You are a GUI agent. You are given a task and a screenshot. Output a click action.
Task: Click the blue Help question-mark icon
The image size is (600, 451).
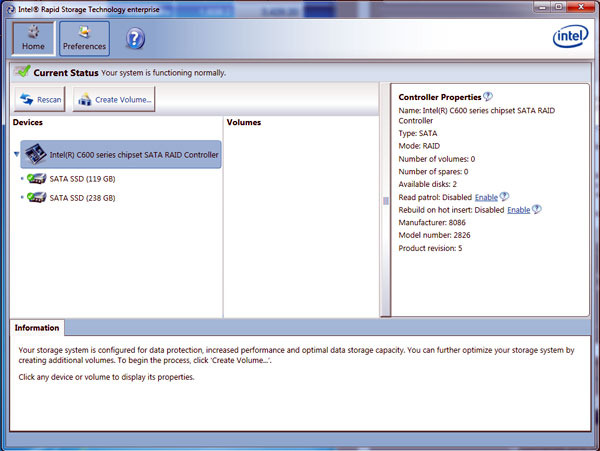135,39
